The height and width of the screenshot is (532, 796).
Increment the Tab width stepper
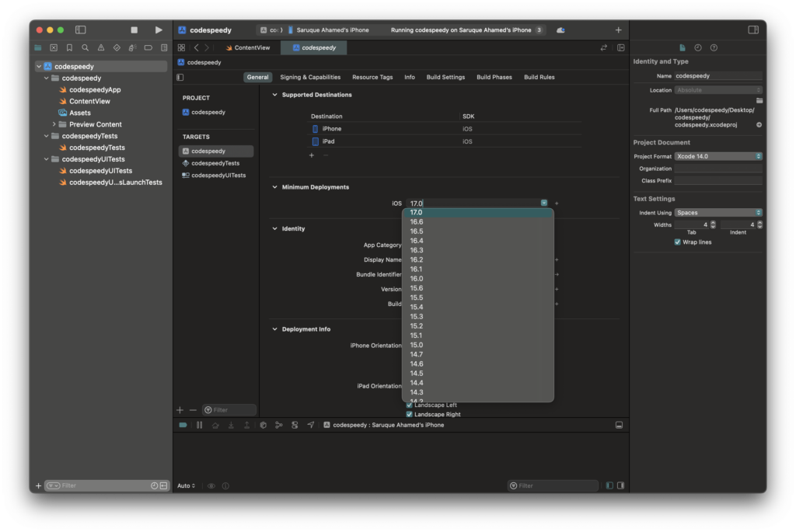click(713, 223)
